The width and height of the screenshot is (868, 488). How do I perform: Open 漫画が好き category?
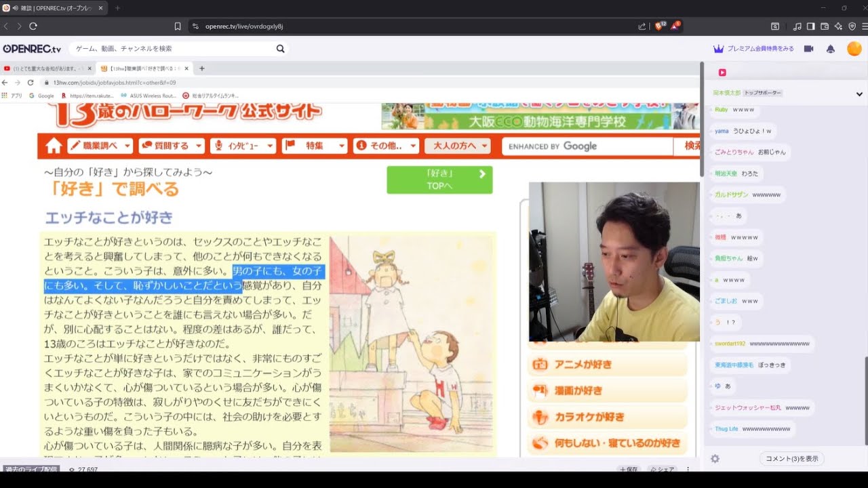click(607, 390)
